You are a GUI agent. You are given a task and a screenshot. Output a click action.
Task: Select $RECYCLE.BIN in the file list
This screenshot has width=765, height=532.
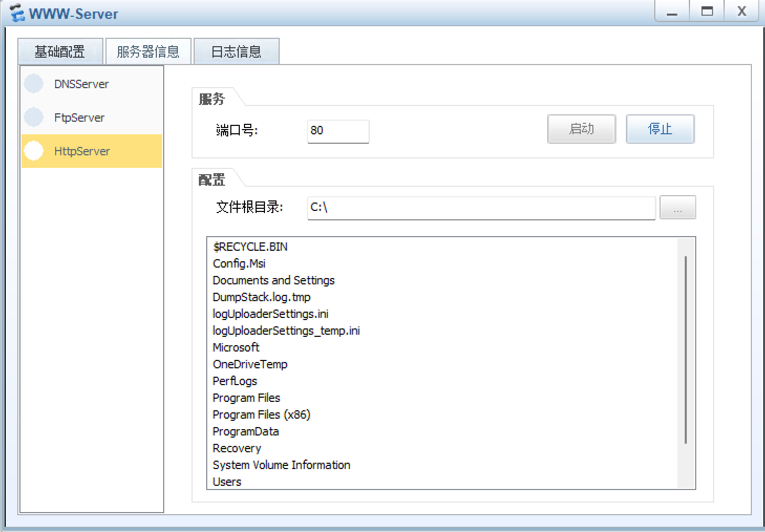point(250,247)
